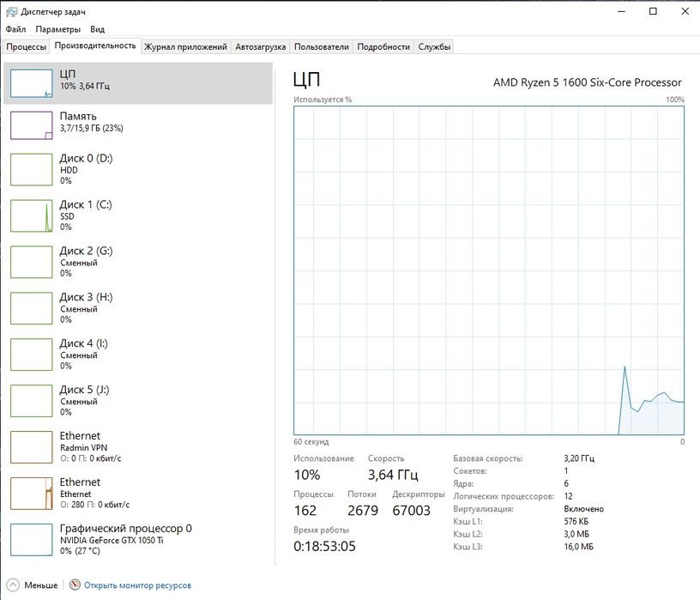Click the Диск 3 (H:) label
Viewport: 700px width, 600px height.
pos(86,297)
